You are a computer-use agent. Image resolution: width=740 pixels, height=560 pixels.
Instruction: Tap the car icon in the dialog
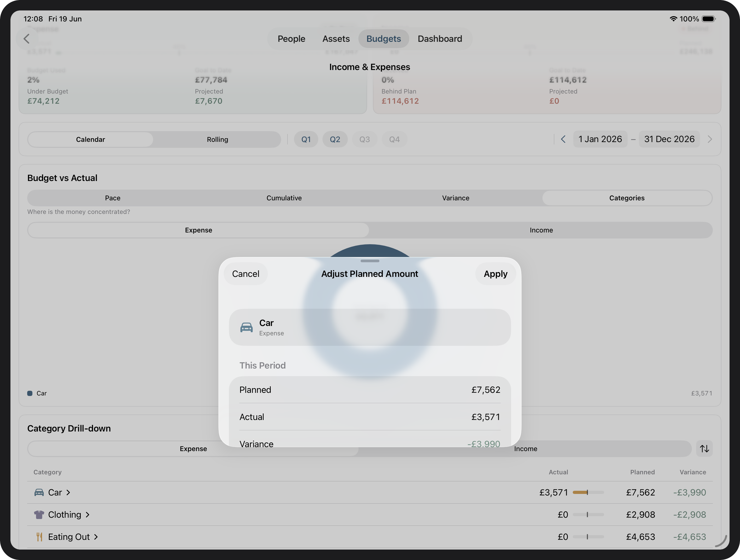coord(247,327)
